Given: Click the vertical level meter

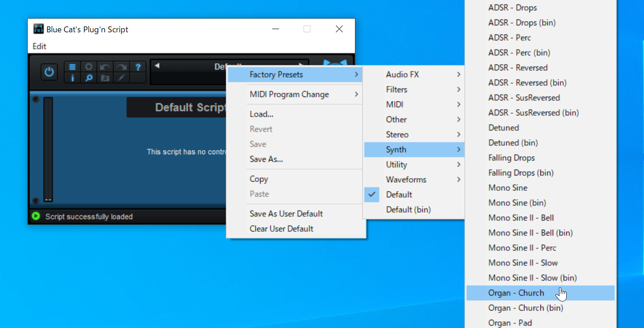Looking at the screenshot, I should click(48, 150).
